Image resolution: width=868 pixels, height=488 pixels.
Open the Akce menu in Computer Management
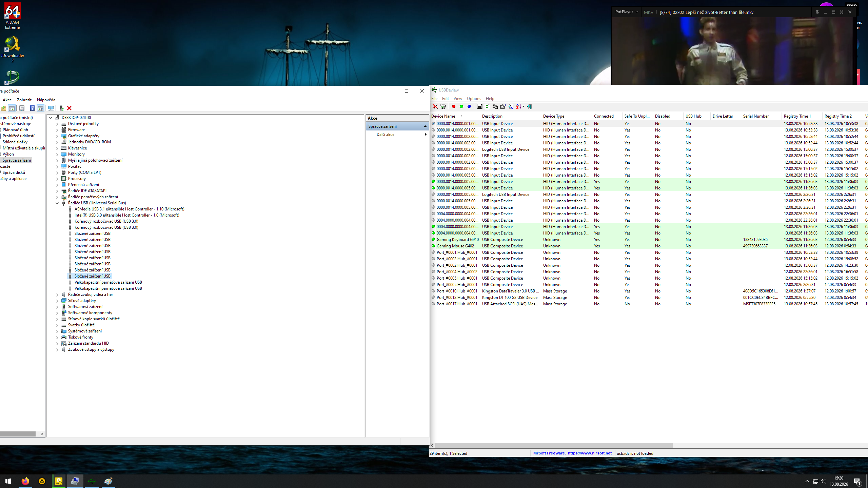point(7,100)
